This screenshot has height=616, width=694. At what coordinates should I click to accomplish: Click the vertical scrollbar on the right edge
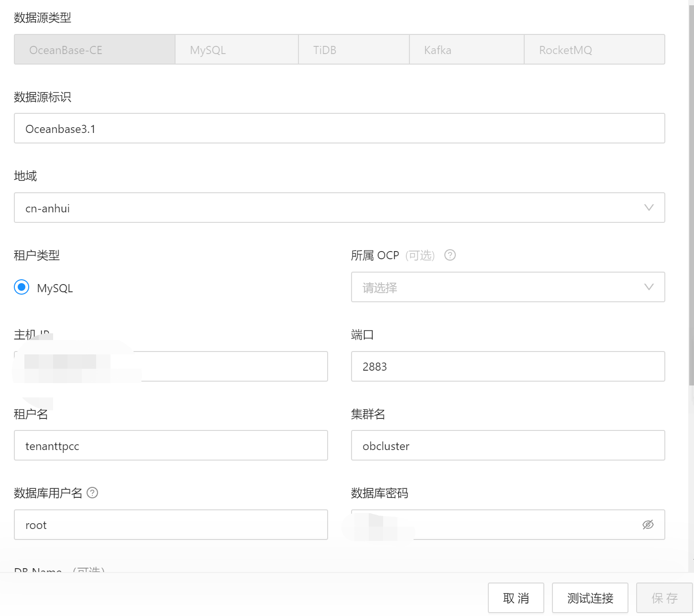click(x=691, y=196)
